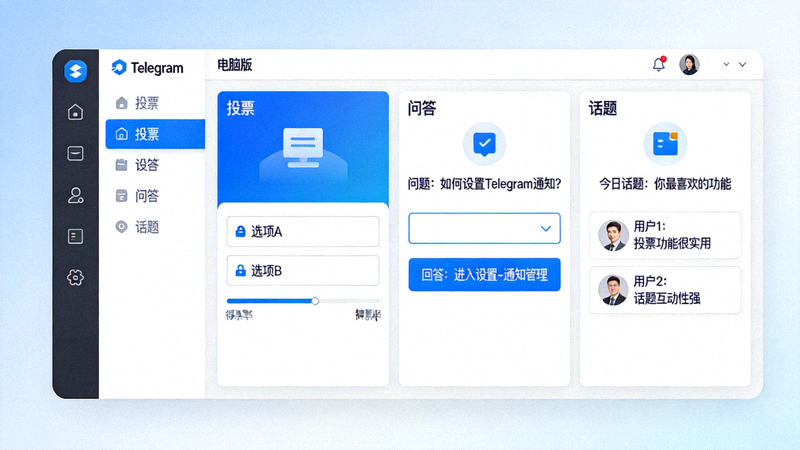The image size is (800, 450).
Task: Click the checkmark chat icon in 问答 card
Action: pyautogui.click(x=484, y=144)
